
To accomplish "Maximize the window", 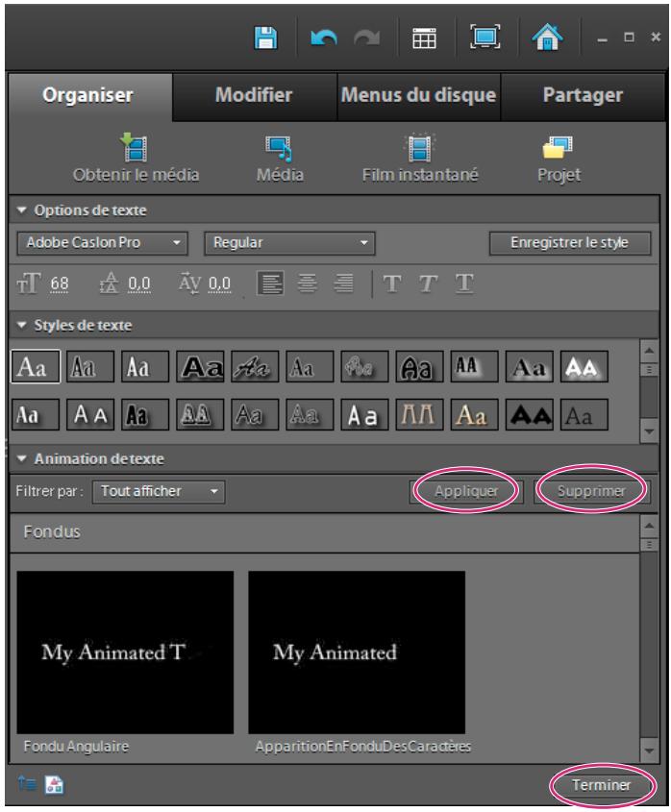I will click(629, 37).
